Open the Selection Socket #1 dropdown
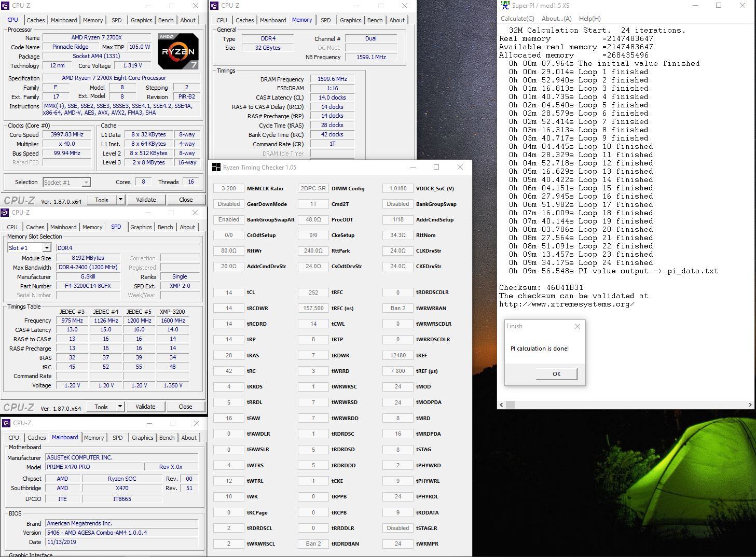This screenshot has height=557, width=756. point(66,182)
